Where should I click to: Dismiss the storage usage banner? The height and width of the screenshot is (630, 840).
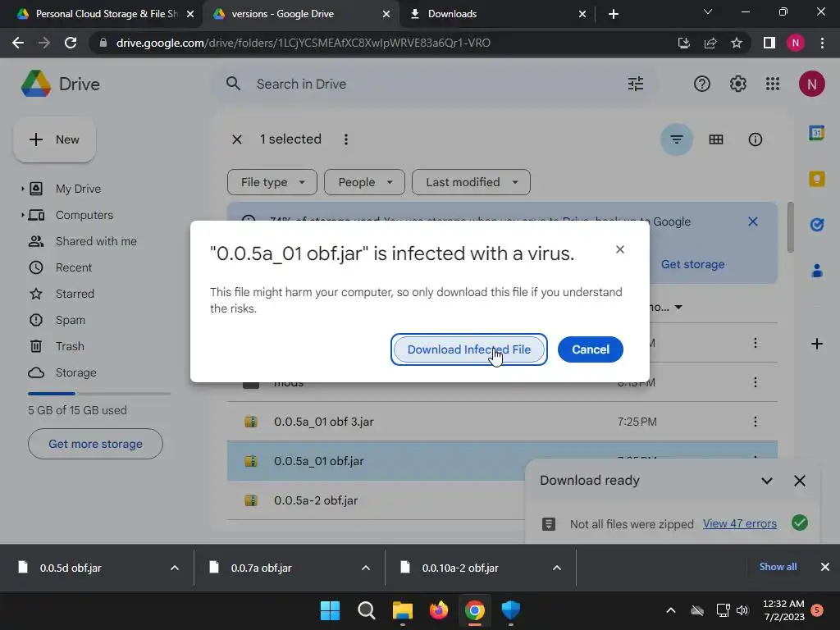[753, 221]
